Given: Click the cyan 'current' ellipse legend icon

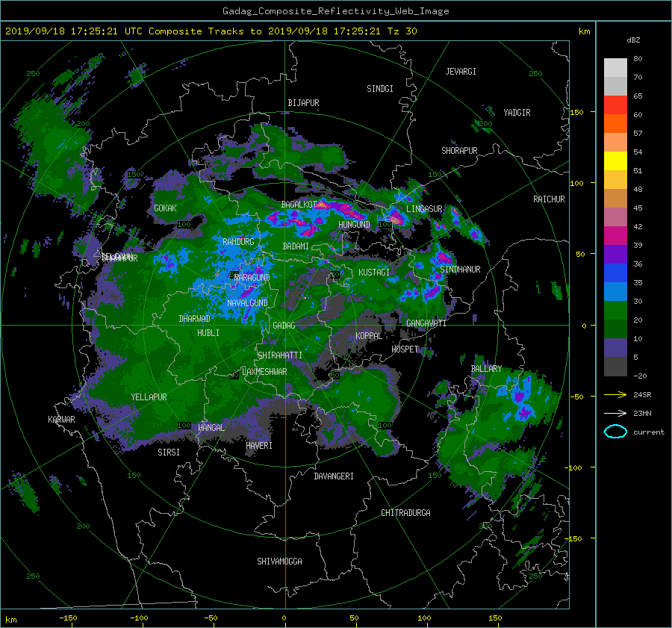Looking at the screenshot, I should (615, 432).
